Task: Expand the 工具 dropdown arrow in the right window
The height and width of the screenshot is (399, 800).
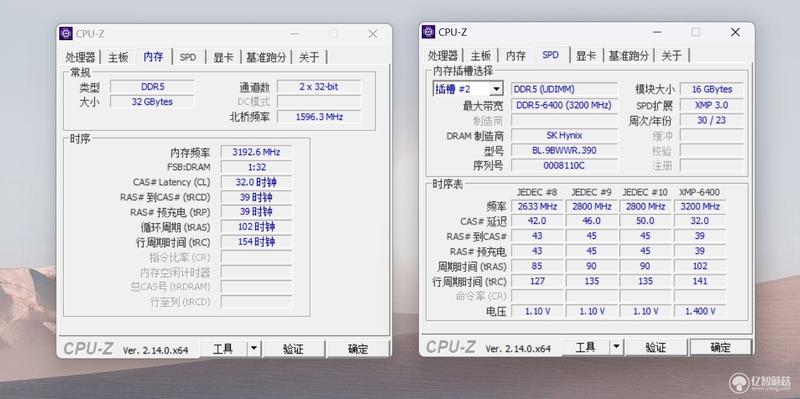Action: click(617, 347)
